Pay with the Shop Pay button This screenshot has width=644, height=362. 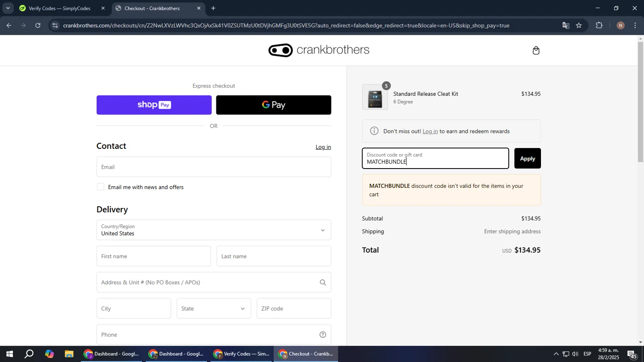(x=154, y=105)
